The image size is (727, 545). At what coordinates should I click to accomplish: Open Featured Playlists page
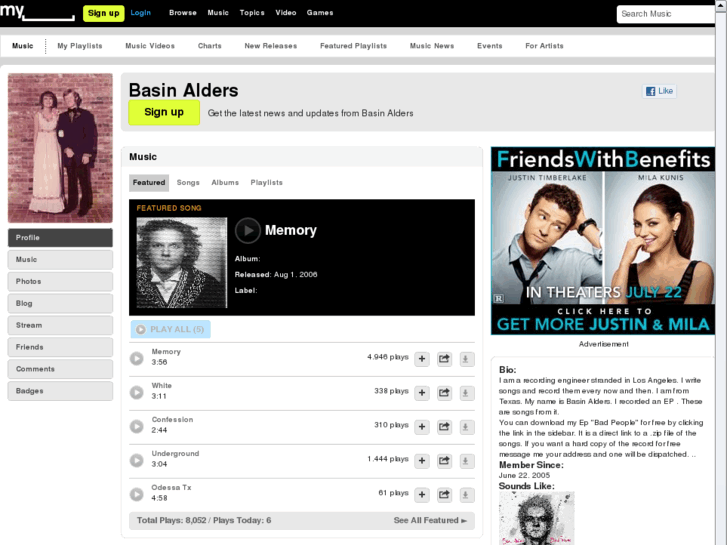tap(353, 46)
